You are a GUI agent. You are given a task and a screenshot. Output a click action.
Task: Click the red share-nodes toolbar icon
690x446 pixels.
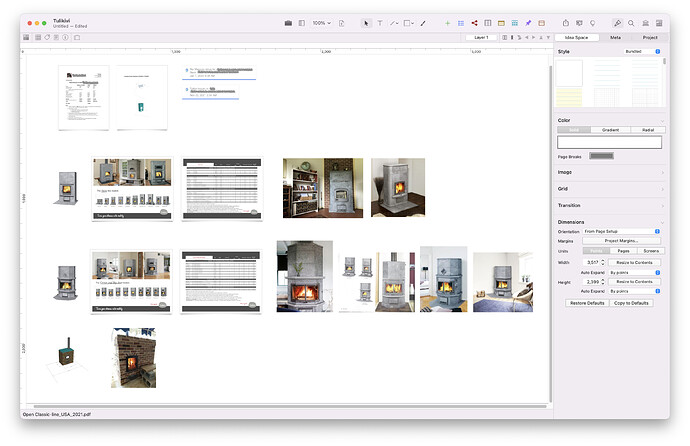click(474, 22)
